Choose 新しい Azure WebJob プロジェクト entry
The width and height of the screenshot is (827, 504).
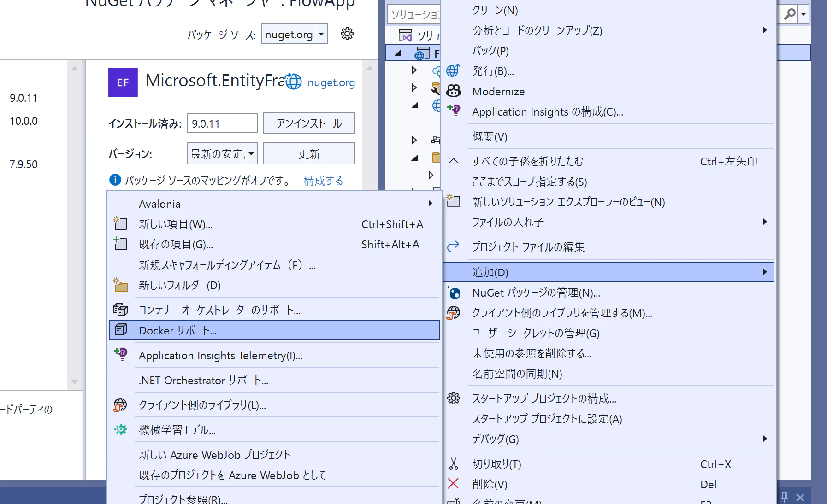point(274,455)
